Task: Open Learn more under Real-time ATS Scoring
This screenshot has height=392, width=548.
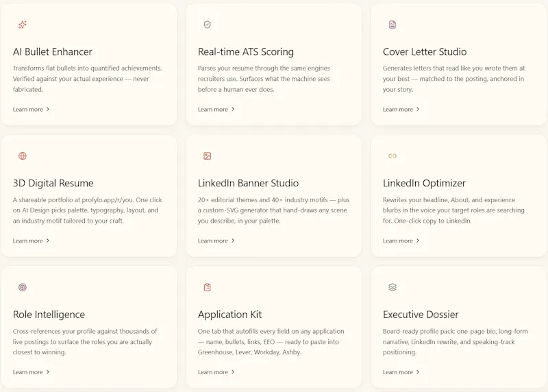Action: [x=216, y=110]
